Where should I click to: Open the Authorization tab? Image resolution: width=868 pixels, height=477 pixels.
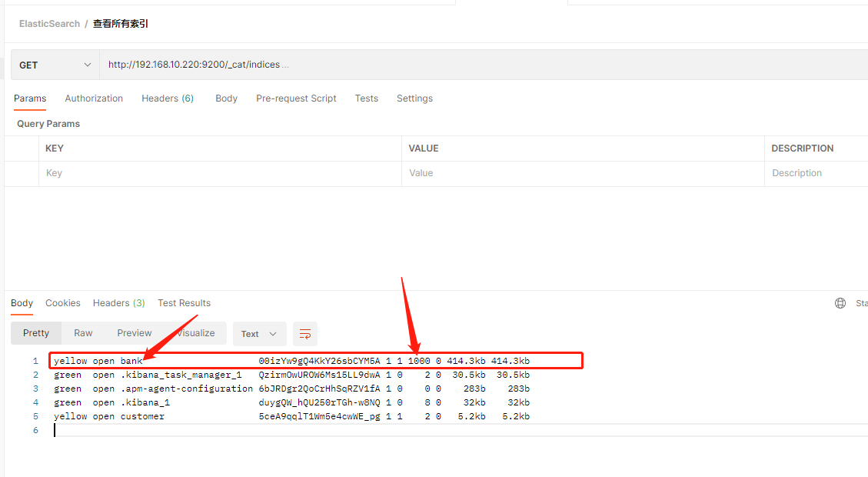point(94,98)
